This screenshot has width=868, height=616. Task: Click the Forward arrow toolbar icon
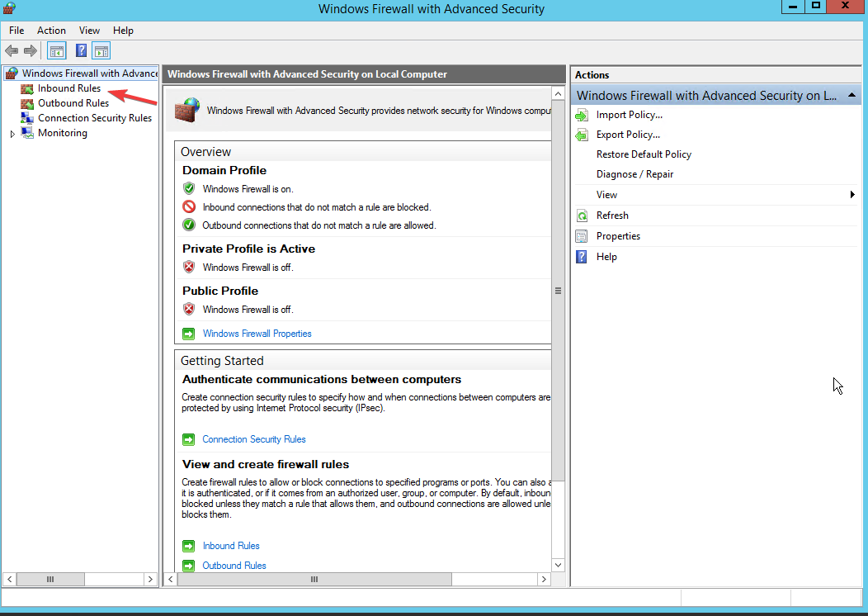[31, 51]
